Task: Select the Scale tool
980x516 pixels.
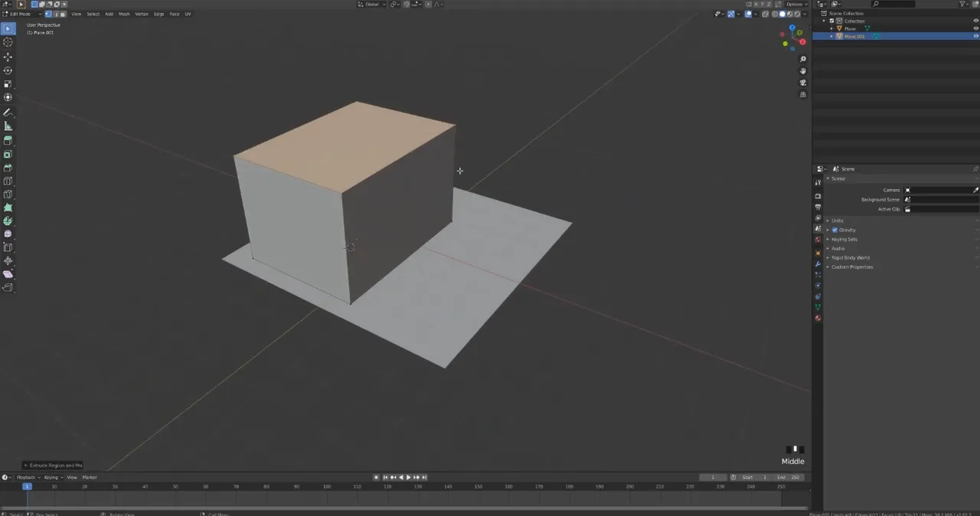Action: pos(8,84)
